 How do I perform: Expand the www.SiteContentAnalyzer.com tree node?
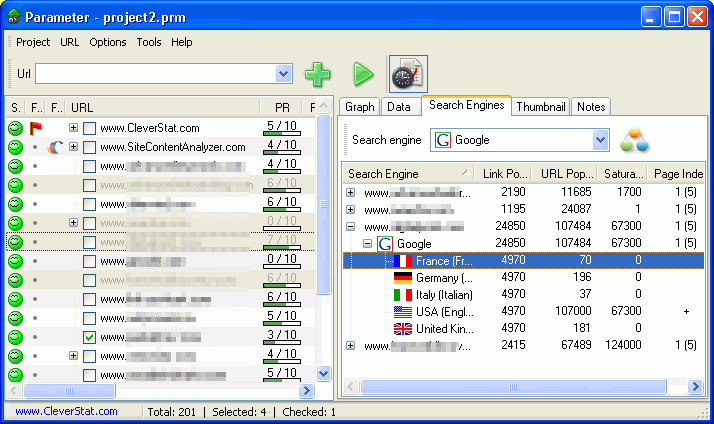[73, 147]
